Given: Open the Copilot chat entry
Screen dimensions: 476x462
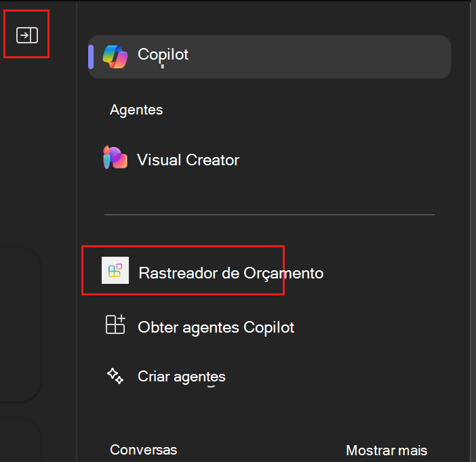Looking at the screenshot, I should pyautogui.click(x=269, y=57).
